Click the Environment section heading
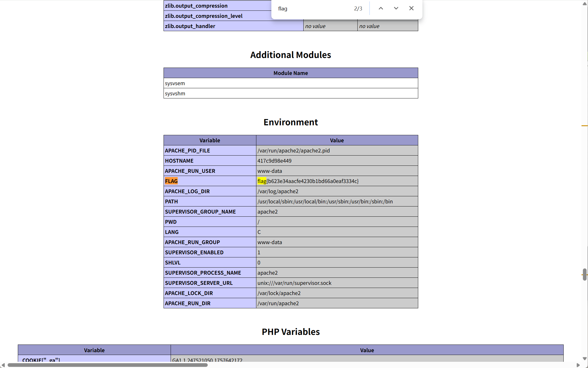The image size is (588, 368). (x=291, y=122)
